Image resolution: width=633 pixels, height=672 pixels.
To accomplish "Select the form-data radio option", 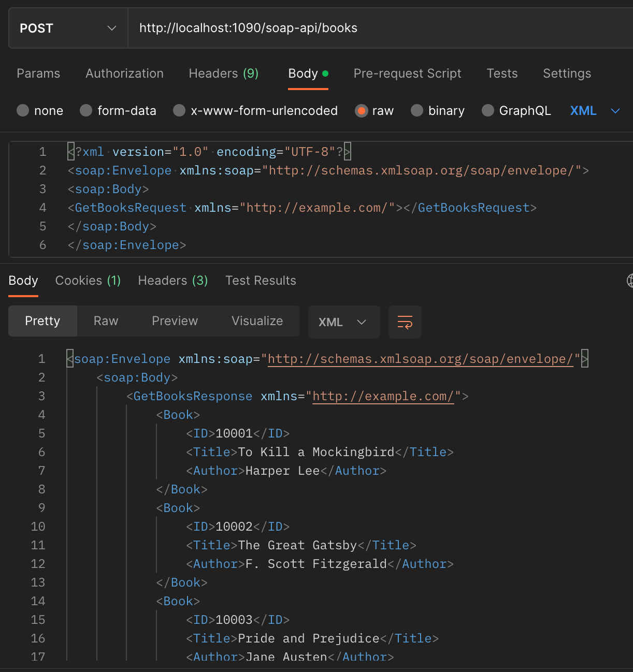I will (x=86, y=111).
